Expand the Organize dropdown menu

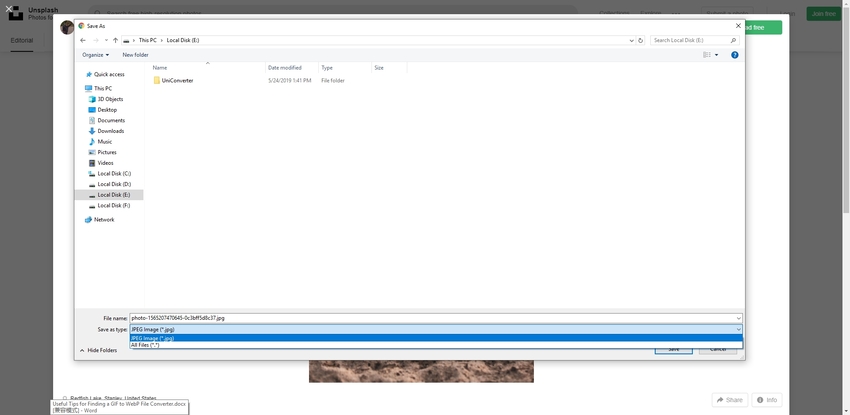[x=95, y=55]
